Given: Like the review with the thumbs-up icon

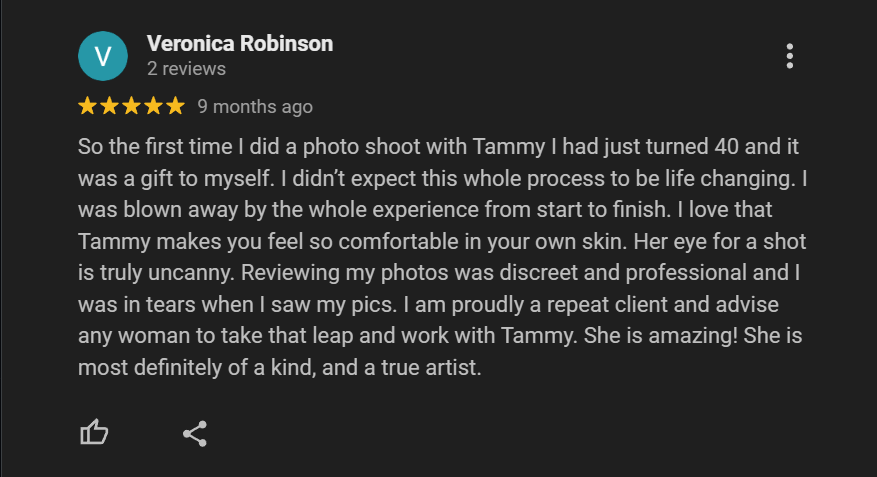Looking at the screenshot, I should (x=94, y=432).
